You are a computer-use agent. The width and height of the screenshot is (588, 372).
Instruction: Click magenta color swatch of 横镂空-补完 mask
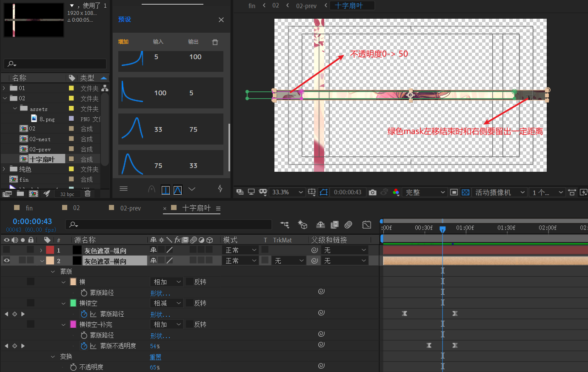tap(73, 324)
